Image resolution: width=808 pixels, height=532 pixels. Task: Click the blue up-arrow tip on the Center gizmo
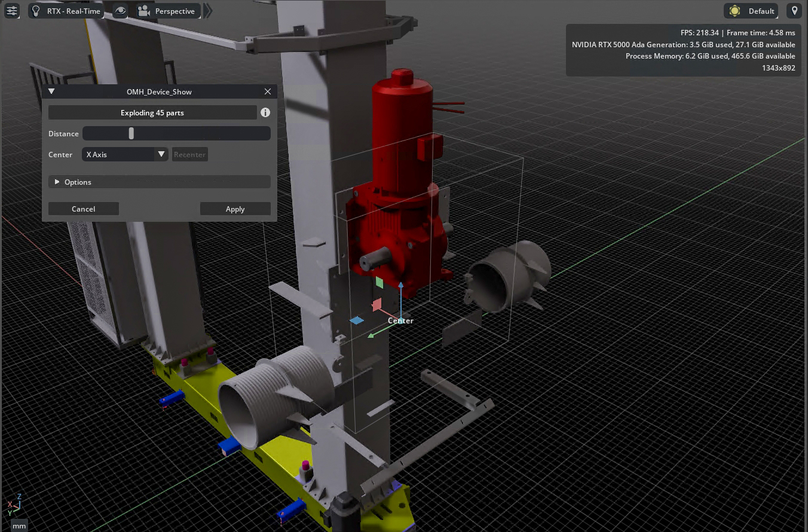(x=400, y=285)
